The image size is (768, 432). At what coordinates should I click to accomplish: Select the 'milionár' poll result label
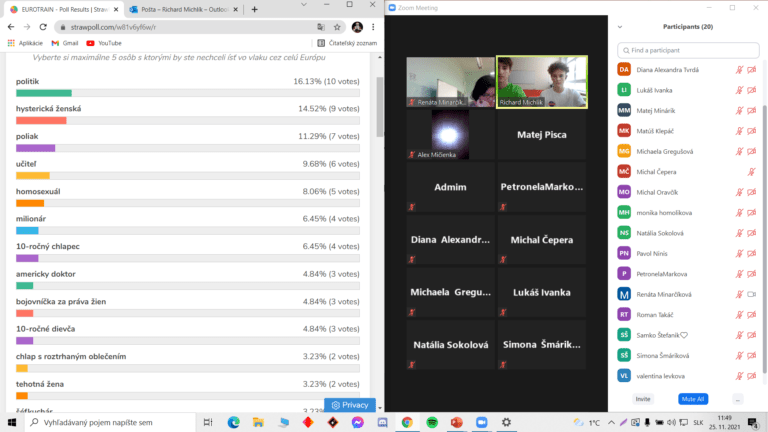[x=30, y=219]
